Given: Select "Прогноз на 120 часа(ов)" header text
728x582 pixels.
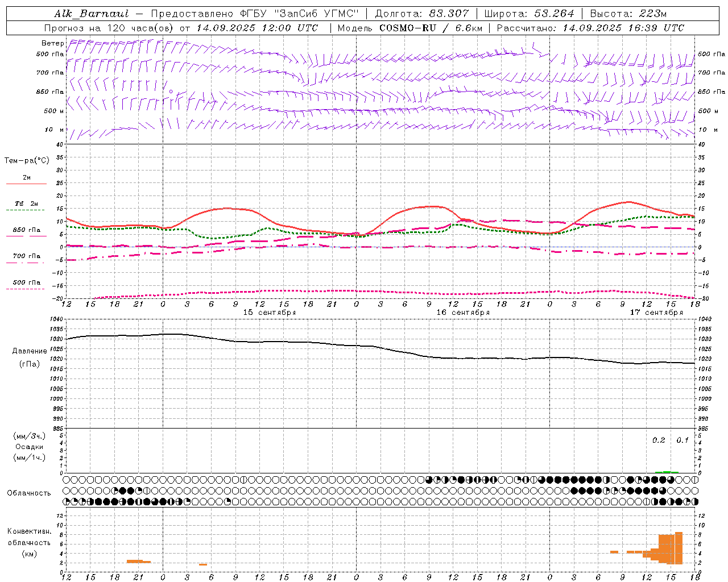Looking at the screenshot, I should (x=109, y=28).
